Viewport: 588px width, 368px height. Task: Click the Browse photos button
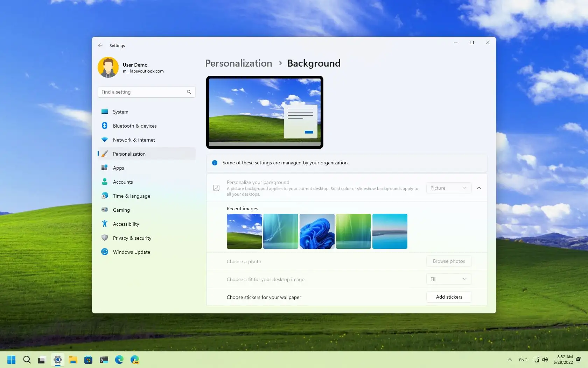click(449, 261)
